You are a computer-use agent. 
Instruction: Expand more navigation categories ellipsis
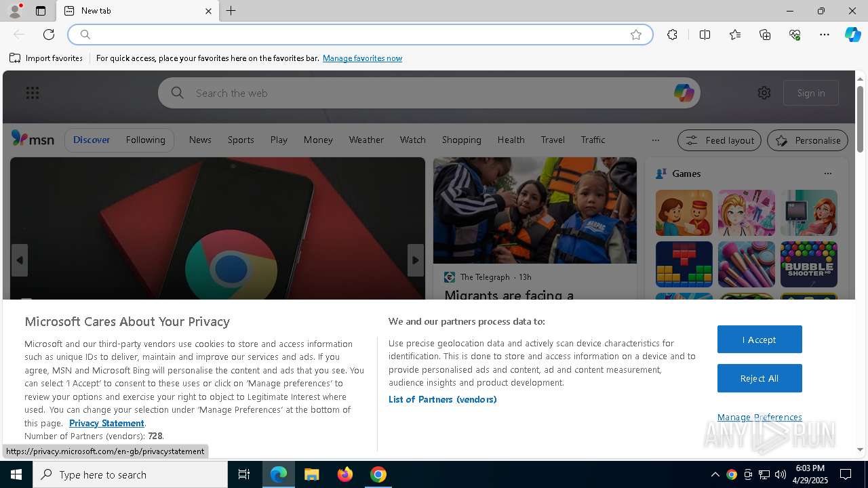click(x=655, y=140)
